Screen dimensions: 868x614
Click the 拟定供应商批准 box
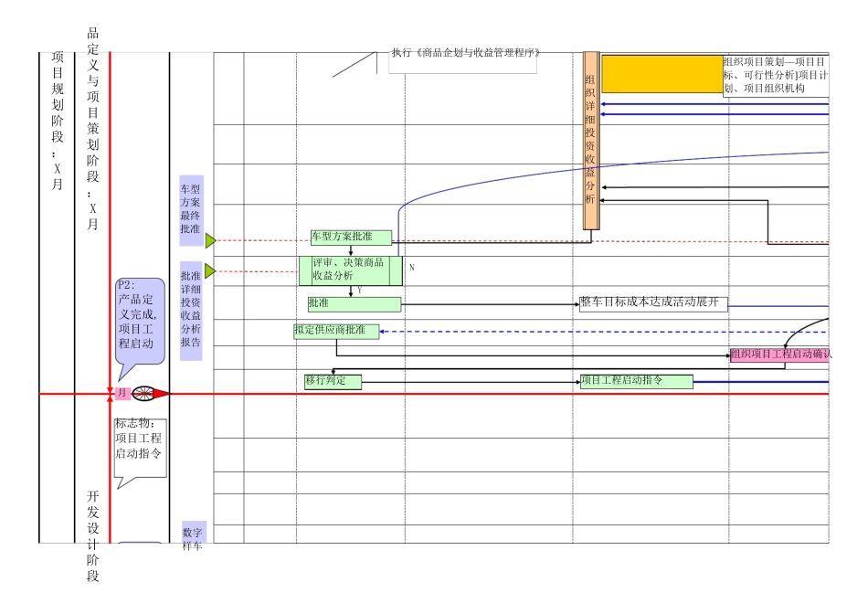coord(336,331)
